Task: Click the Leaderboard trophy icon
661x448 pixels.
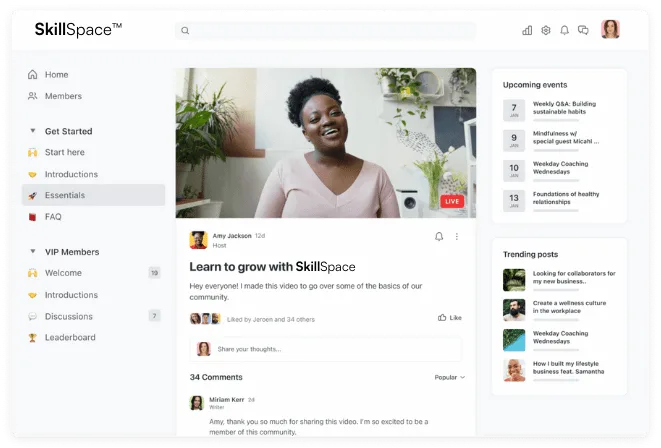Action: coord(32,338)
